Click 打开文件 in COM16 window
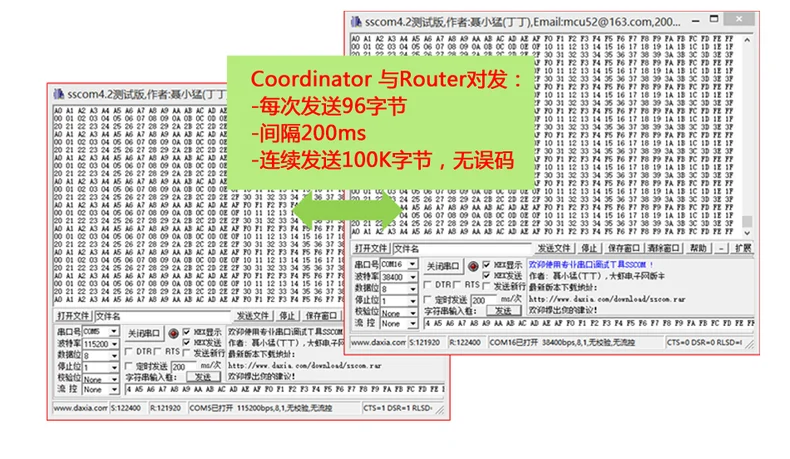The width and height of the screenshot is (790, 459). (x=371, y=248)
